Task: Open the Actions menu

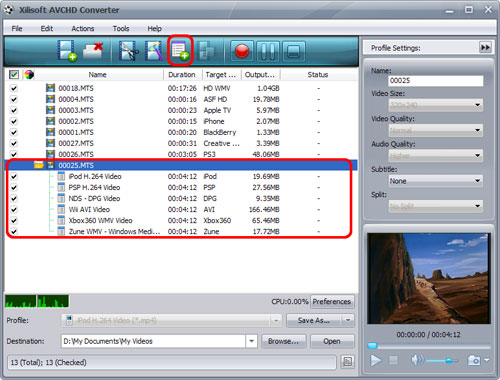Action: point(83,28)
